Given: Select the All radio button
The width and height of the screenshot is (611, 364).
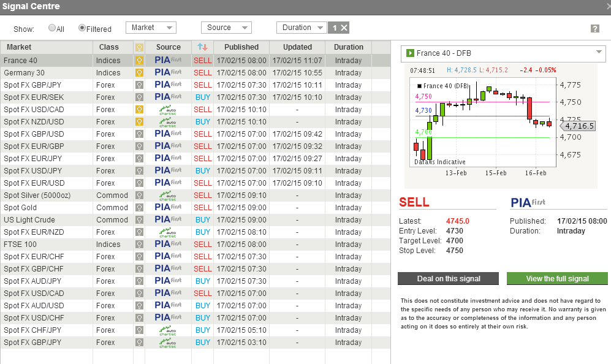Looking at the screenshot, I should click(x=52, y=28).
